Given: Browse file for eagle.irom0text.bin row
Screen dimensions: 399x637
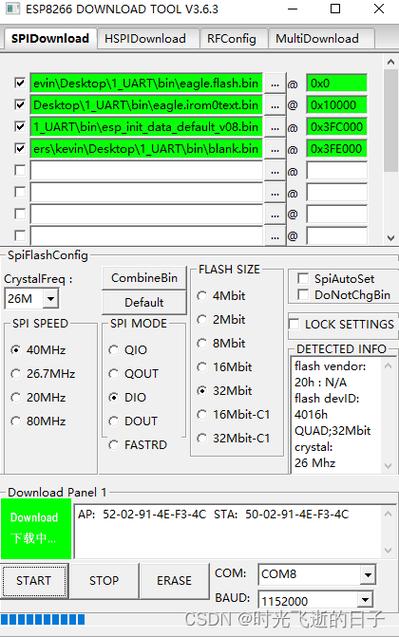Looking at the screenshot, I should 275,106.
